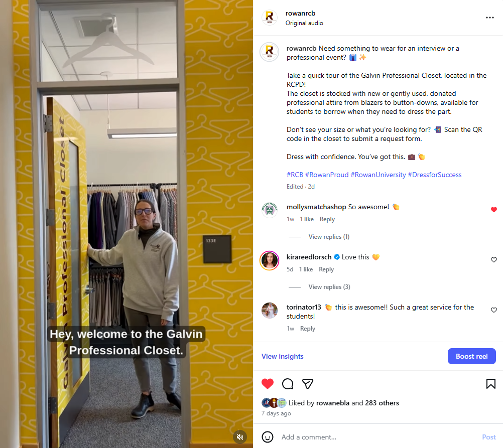503x448 pixels.
Task: Focus the Add a comment field
Action: [x=379, y=437]
